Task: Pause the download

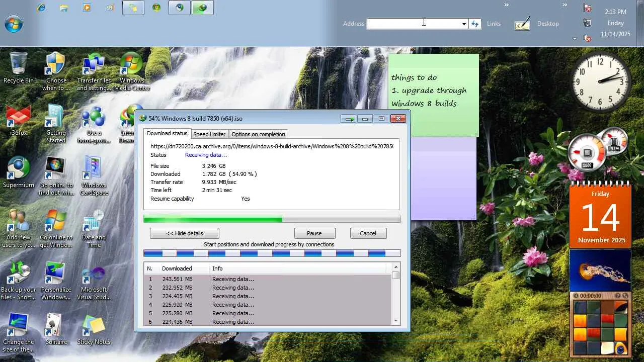Action: click(314, 233)
